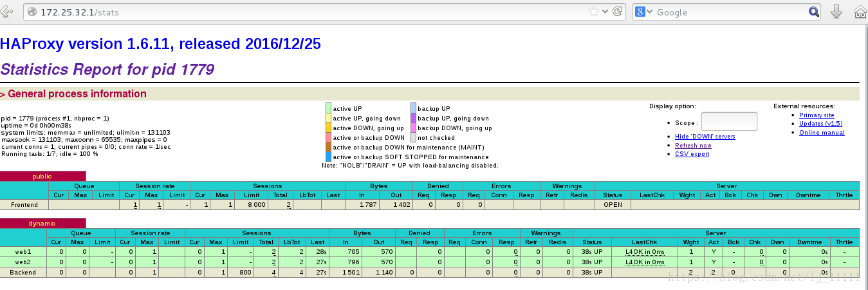Open the Online manual link
This screenshot has width=868, height=290.
pos(822,133)
